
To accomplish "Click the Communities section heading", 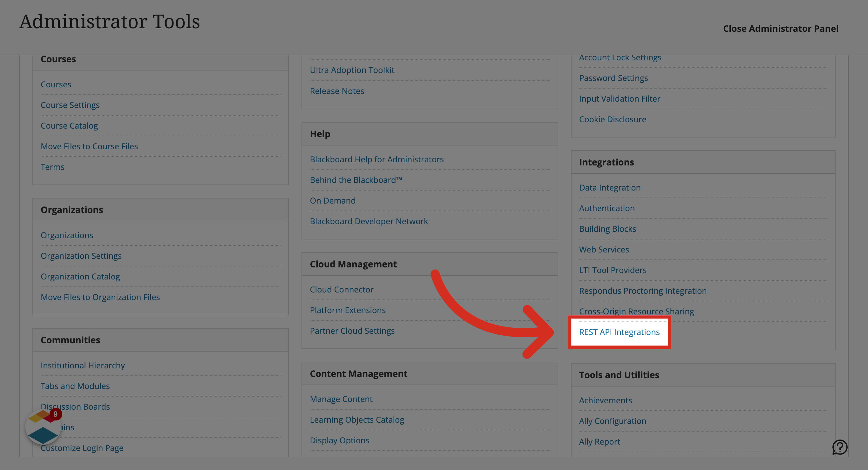I will click(x=71, y=340).
